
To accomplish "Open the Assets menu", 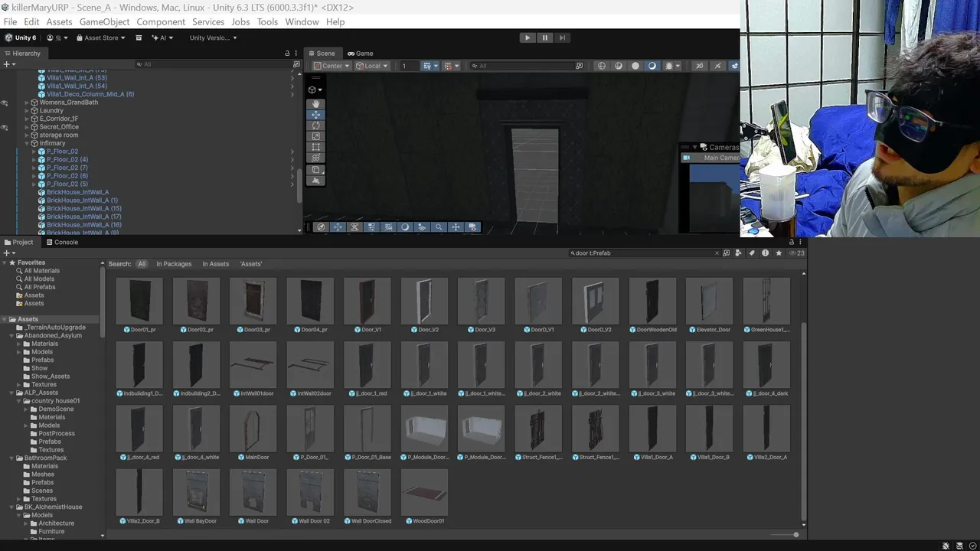I will tap(59, 21).
